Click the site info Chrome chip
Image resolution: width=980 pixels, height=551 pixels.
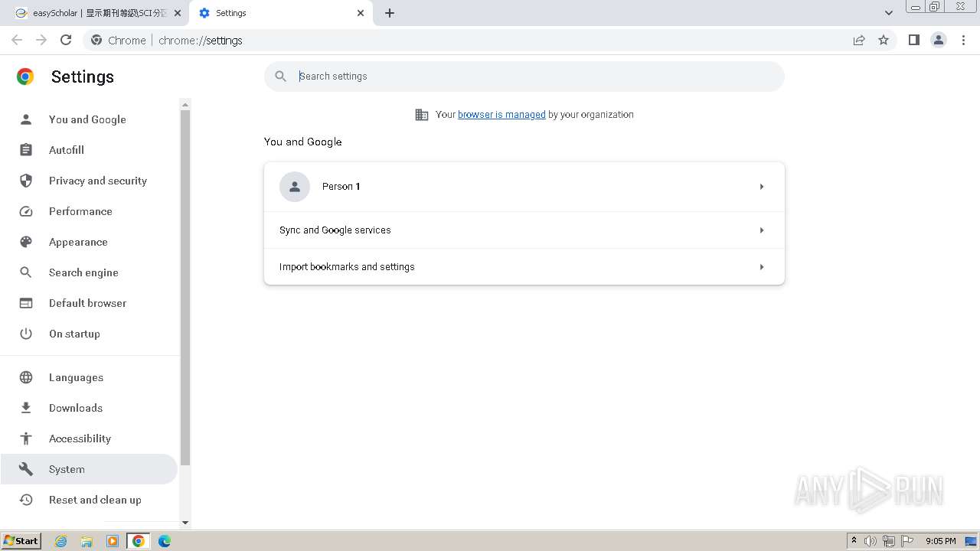(x=119, y=40)
